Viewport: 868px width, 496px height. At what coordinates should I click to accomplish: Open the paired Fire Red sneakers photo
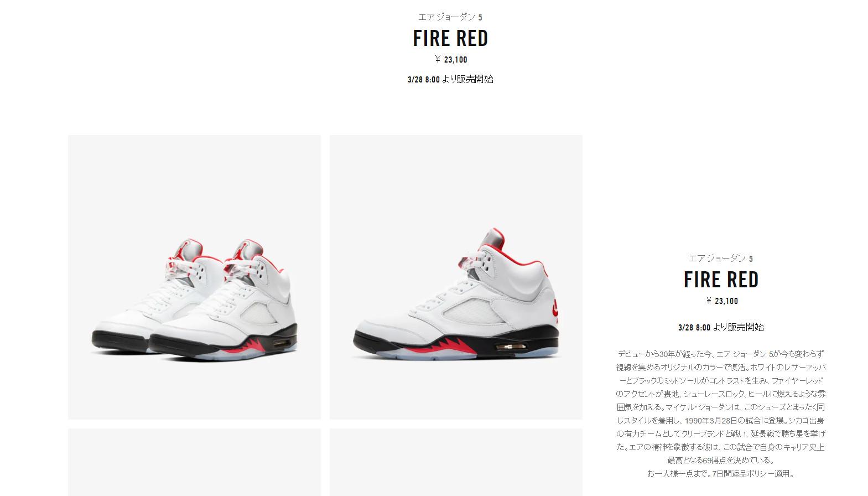point(194,277)
